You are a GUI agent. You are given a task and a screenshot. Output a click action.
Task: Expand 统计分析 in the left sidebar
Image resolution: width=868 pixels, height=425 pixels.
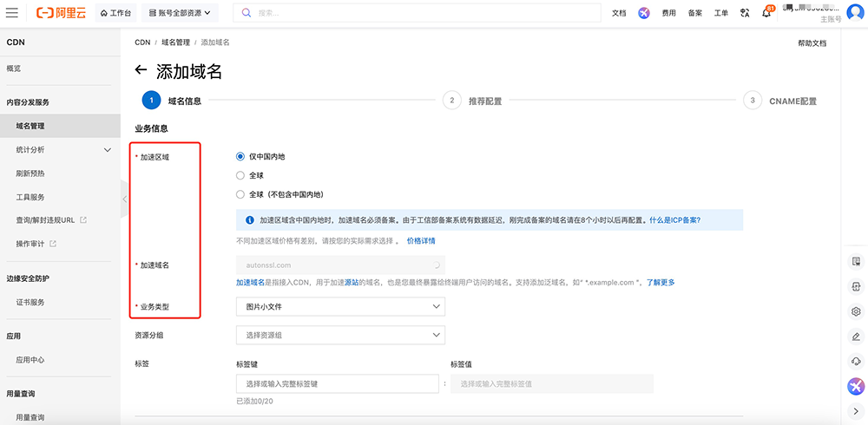pyautogui.click(x=108, y=150)
